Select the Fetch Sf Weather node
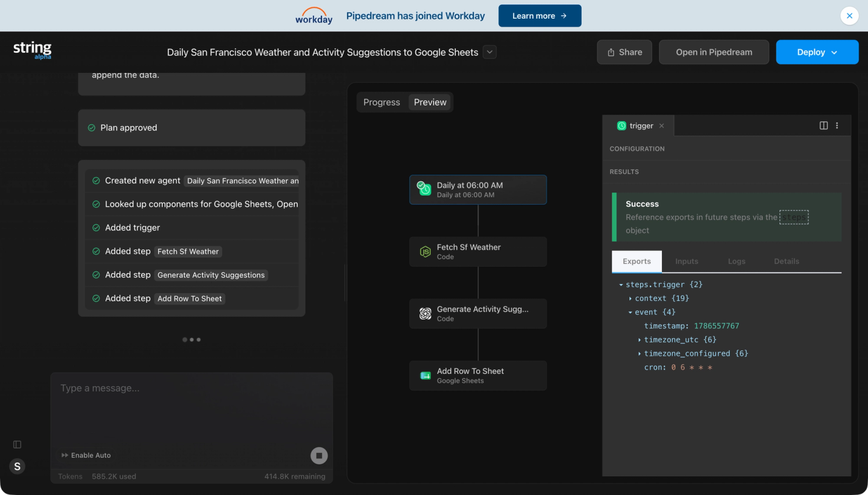The height and width of the screenshot is (495, 868). coord(478,251)
